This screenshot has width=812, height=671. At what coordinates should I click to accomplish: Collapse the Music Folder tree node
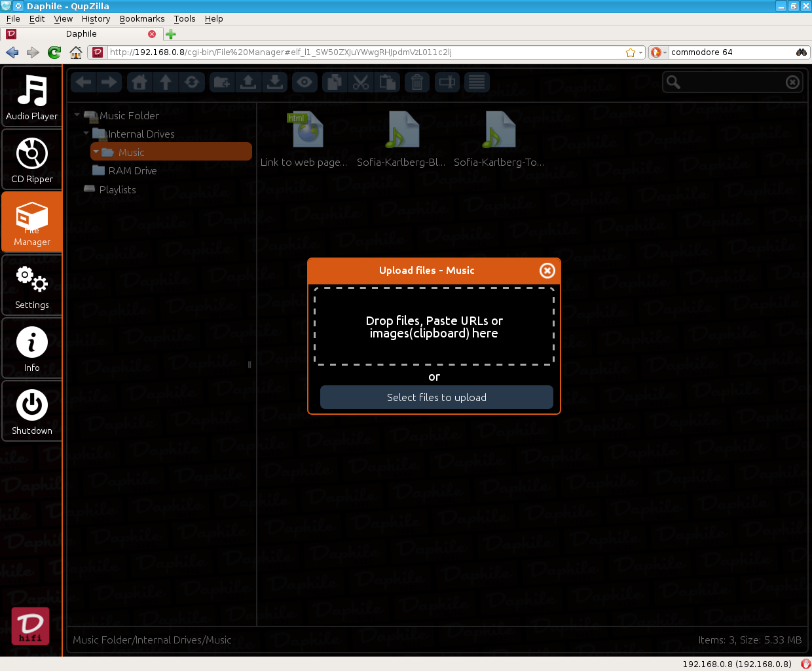click(x=77, y=115)
